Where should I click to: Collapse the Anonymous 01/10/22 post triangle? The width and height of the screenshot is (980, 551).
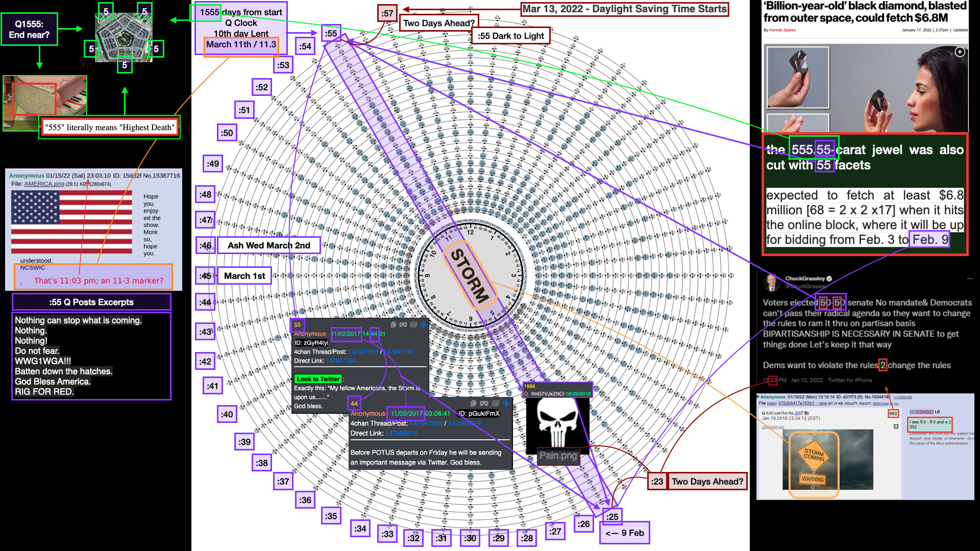click(758, 397)
